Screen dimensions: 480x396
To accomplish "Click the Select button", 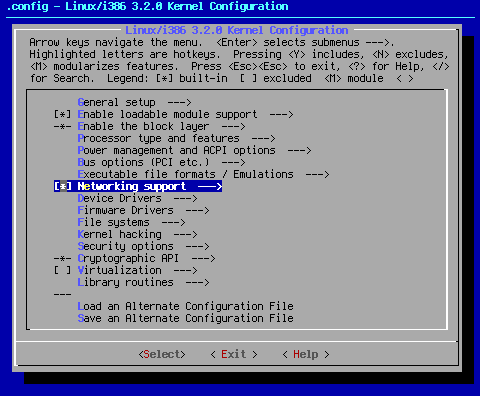I will (162, 354).
